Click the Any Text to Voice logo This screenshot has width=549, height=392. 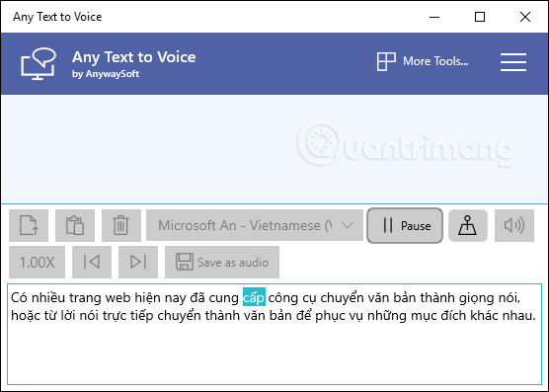click(39, 64)
